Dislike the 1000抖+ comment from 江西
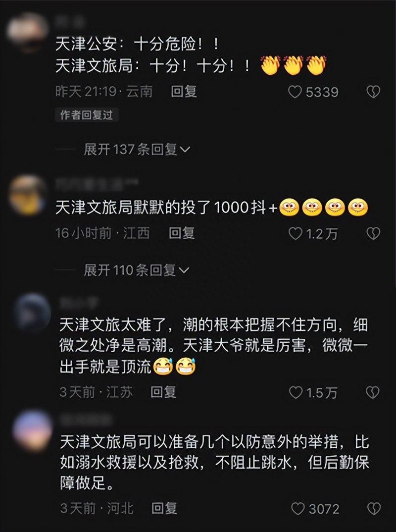Viewport: 396px width, 532px height. [x=373, y=233]
